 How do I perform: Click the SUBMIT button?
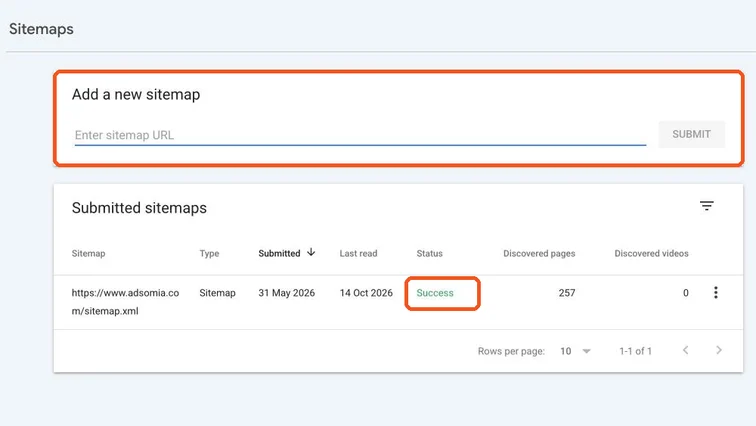pos(691,134)
